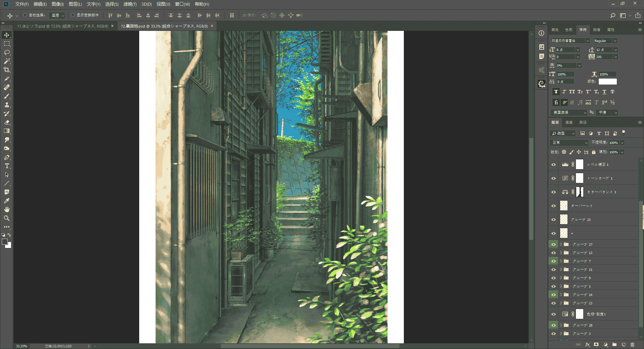Activate the Pen tool

[x=7, y=157]
